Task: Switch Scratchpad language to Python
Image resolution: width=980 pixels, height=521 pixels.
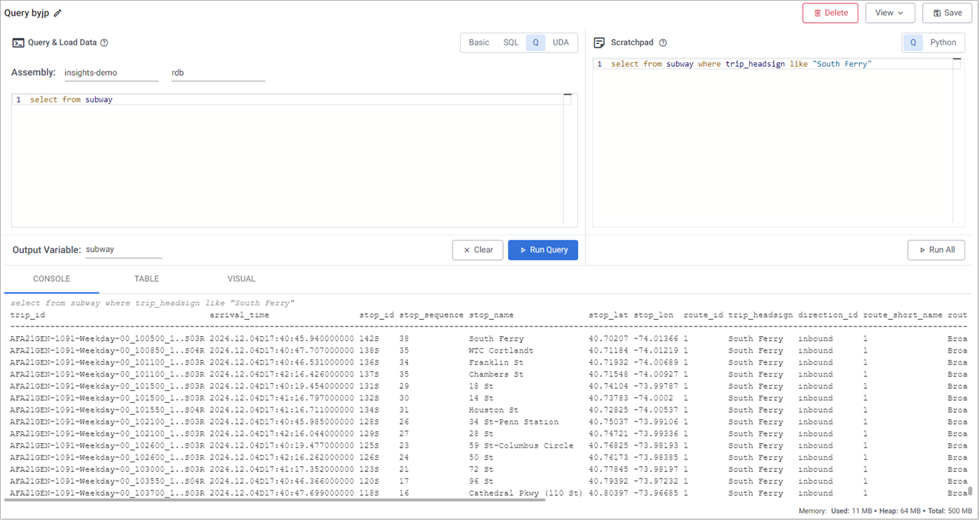Action: (x=944, y=42)
